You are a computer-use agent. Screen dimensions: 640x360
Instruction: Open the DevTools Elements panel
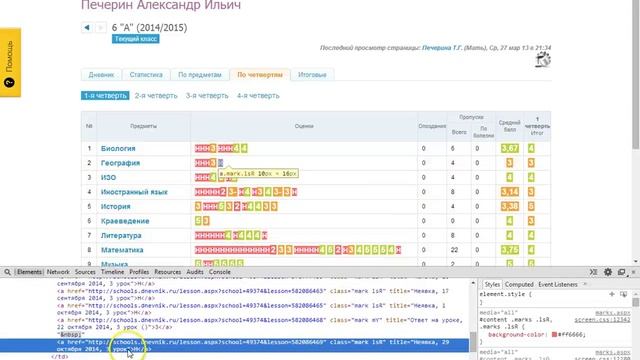(29, 272)
